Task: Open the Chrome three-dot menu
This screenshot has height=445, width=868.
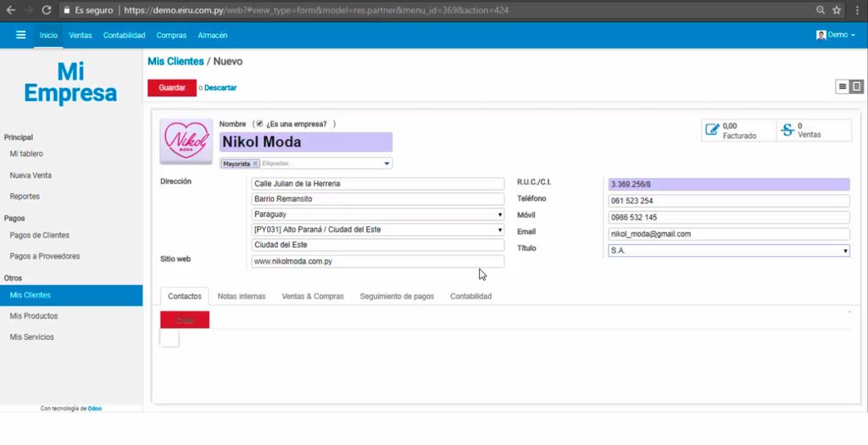Action: click(x=857, y=10)
